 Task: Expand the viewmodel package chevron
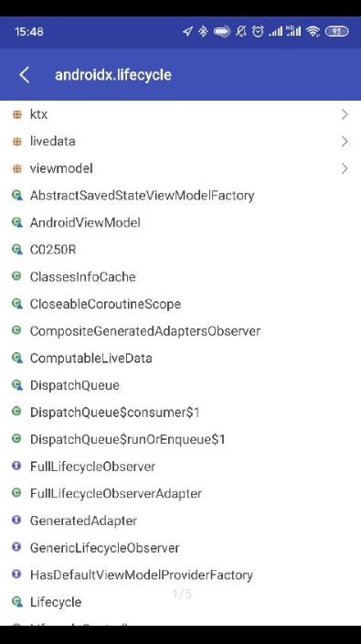[x=345, y=169]
